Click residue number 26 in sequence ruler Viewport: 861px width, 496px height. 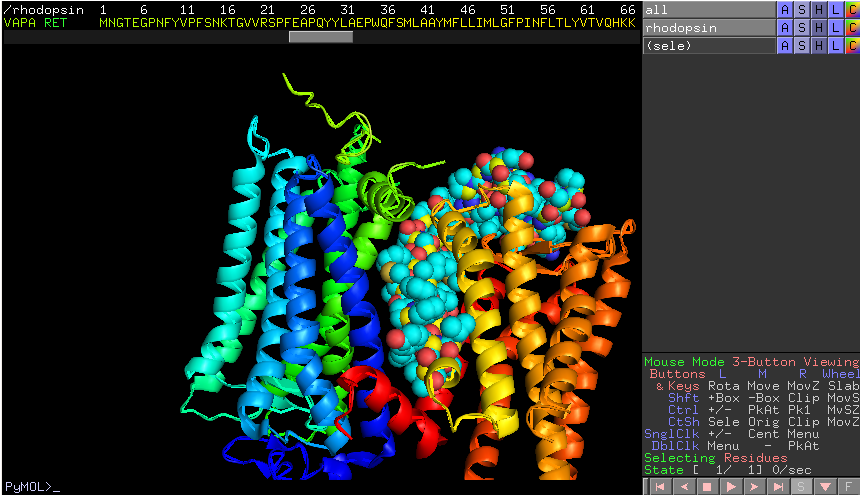click(308, 10)
